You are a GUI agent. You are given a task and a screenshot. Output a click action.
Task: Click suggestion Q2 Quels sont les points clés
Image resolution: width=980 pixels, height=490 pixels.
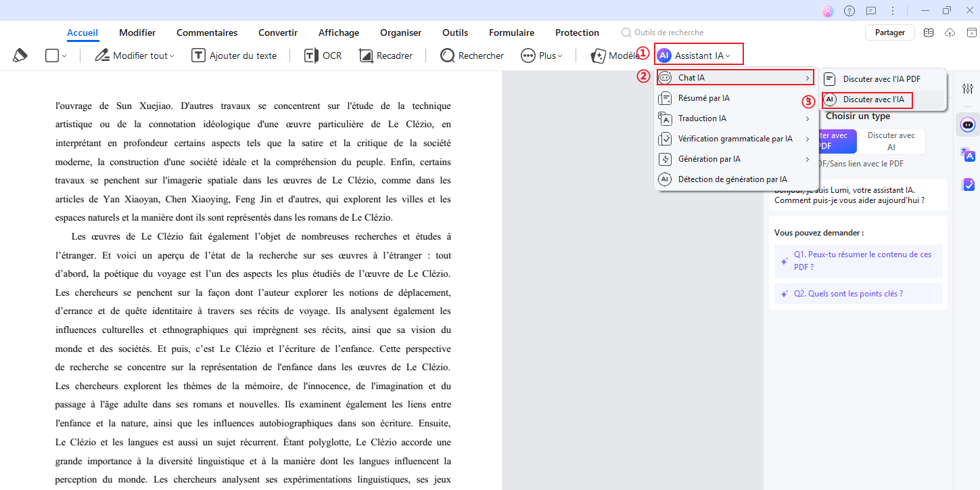(858, 294)
